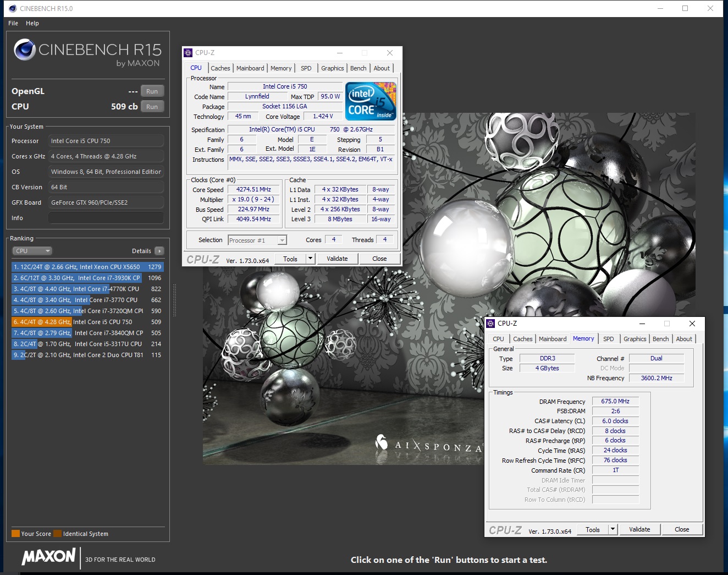This screenshot has height=575, width=728.
Task: Click Validate in CPU-Z memory window
Action: [639, 529]
